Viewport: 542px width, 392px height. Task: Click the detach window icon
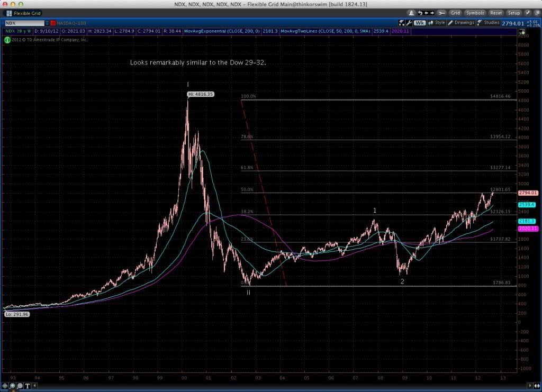point(536,13)
